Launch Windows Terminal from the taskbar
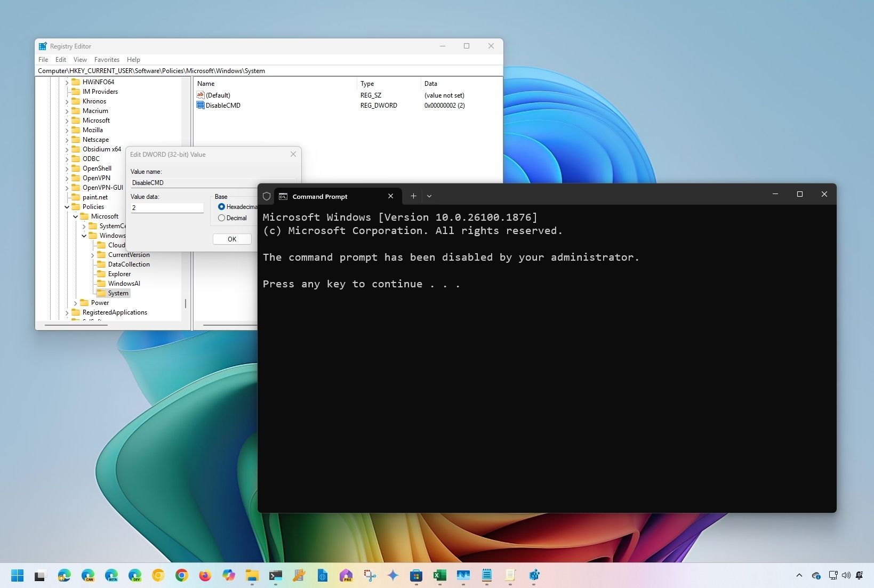Image resolution: width=874 pixels, height=588 pixels. (x=275, y=576)
